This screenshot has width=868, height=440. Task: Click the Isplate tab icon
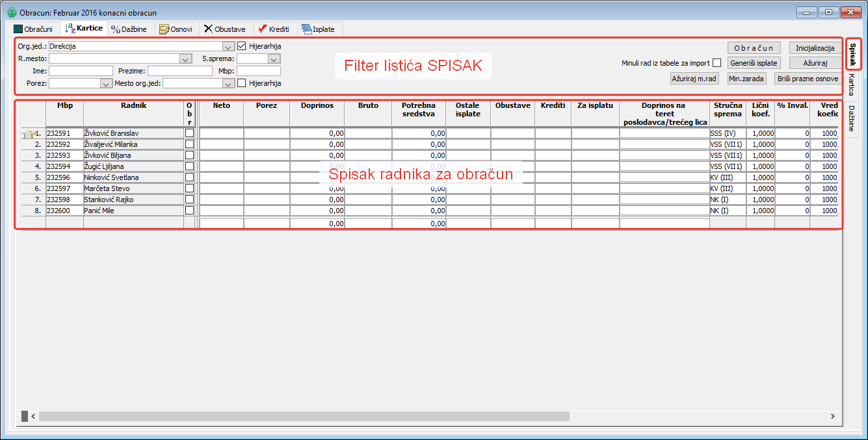[306, 29]
